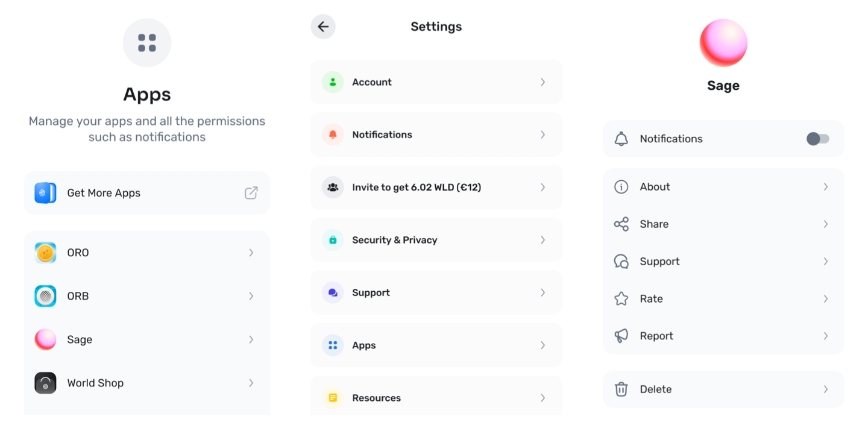
Task: Click the World Shop app name
Action: tap(95, 383)
